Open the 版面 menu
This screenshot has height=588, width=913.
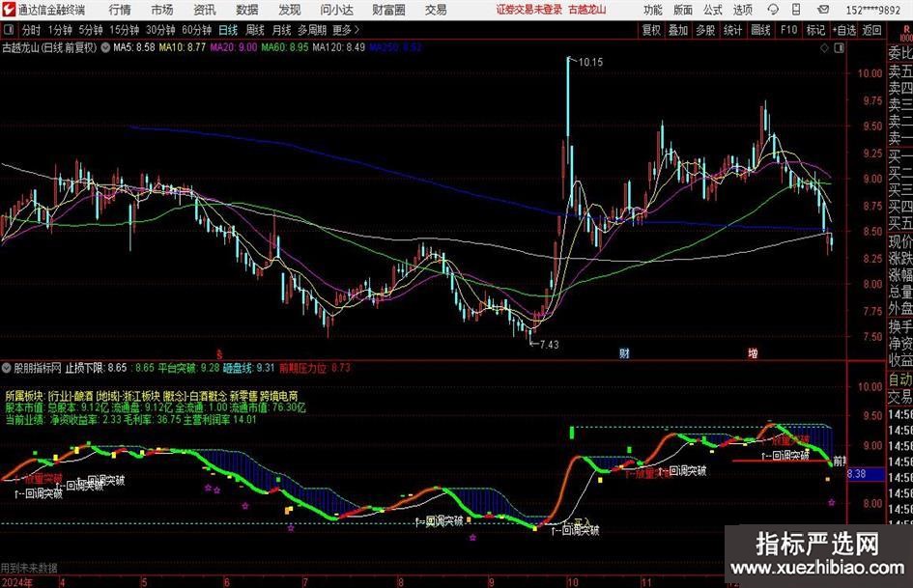(682, 10)
